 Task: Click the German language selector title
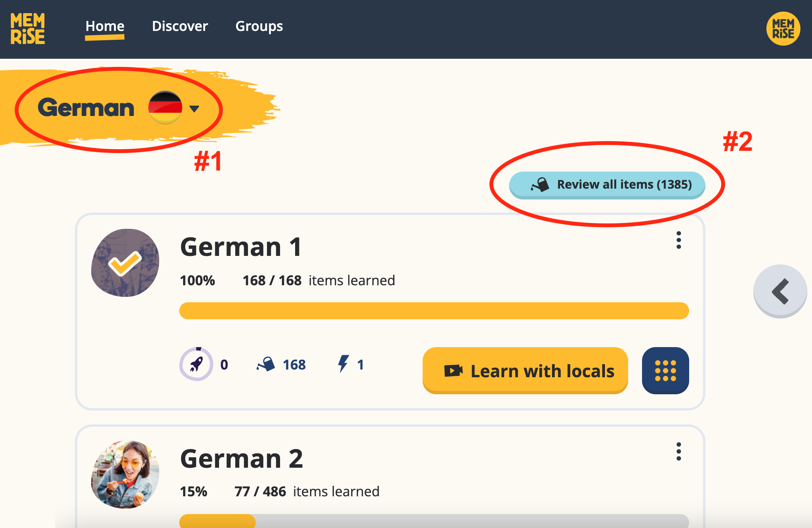[86, 108]
